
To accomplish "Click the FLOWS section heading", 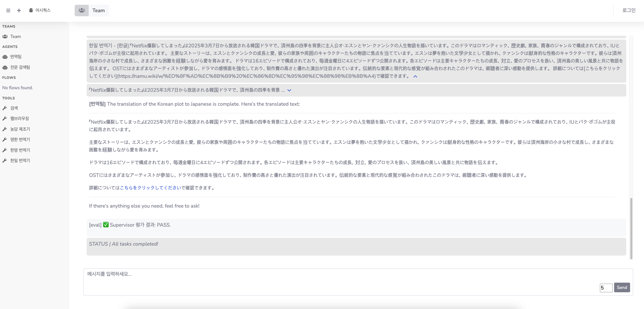I will (x=9, y=78).
